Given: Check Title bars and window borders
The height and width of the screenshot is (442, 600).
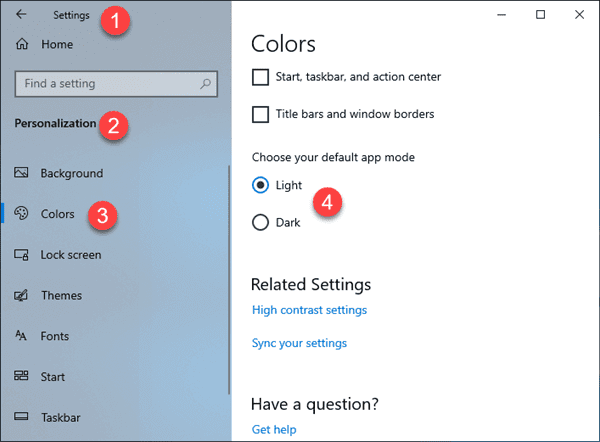Looking at the screenshot, I should (x=260, y=114).
